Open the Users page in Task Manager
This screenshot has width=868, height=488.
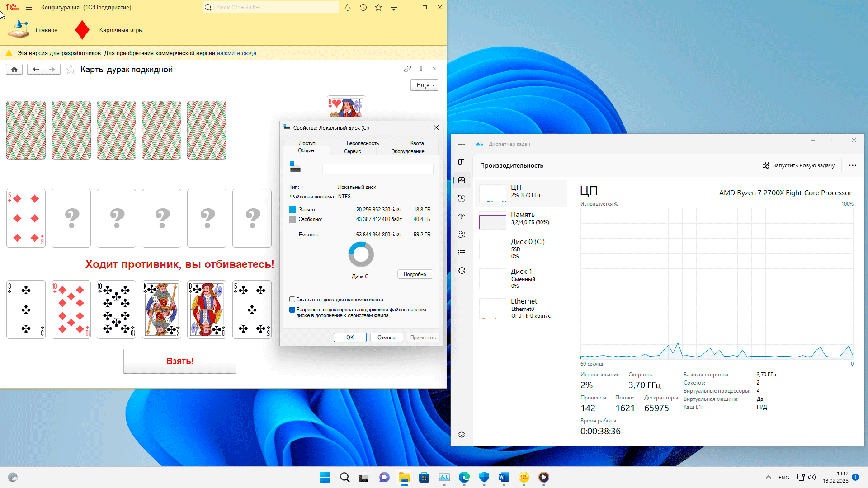coord(462,235)
